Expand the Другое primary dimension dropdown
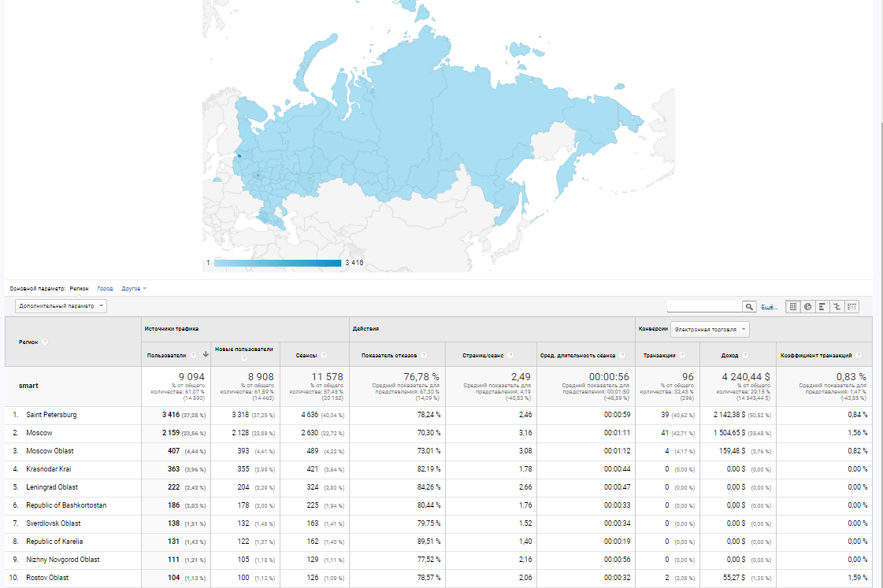The width and height of the screenshot is (883, 588). click(134, 289)
